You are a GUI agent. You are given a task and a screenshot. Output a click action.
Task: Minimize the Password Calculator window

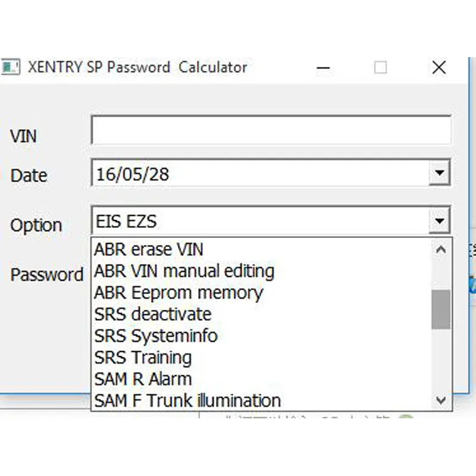pos(323,67)
